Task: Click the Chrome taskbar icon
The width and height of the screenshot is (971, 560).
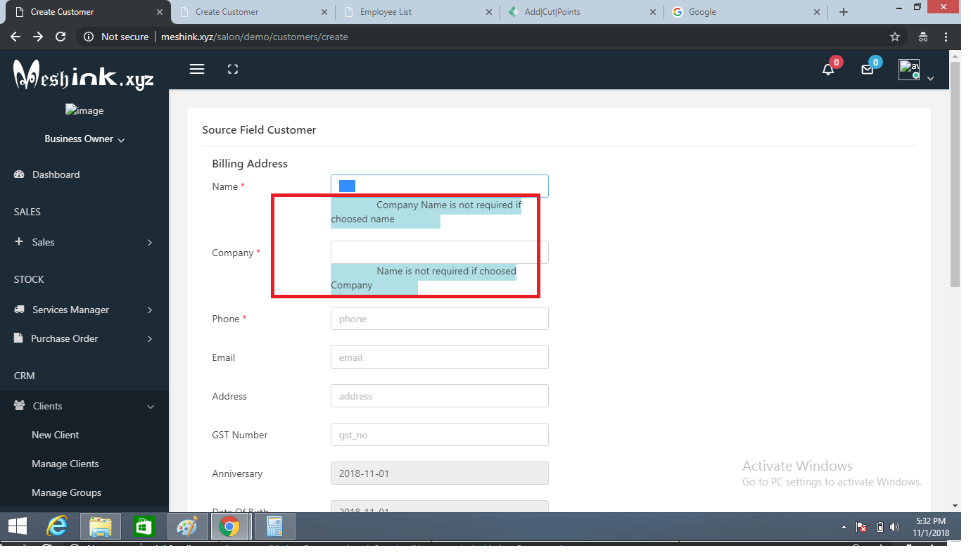Action: tap(229, 526)
